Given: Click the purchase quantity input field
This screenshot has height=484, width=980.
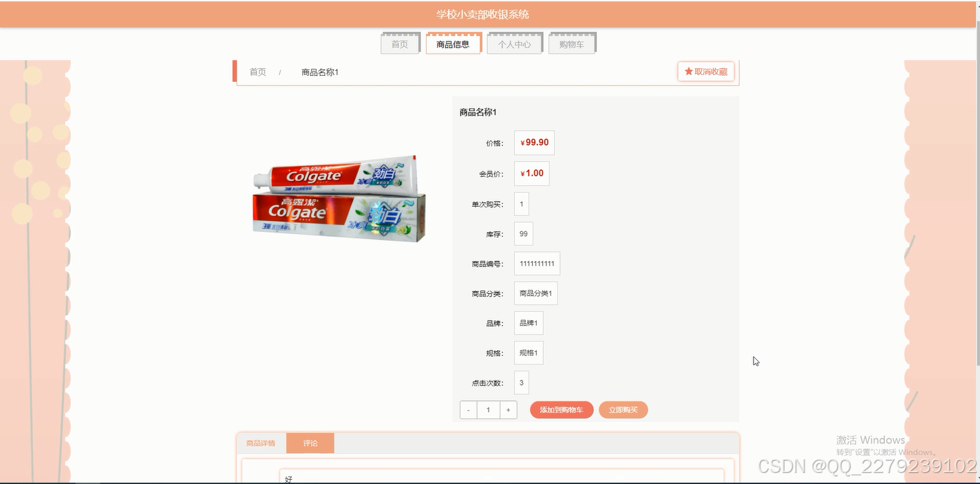Looking at the screenshot, I should tap(488, 410).
